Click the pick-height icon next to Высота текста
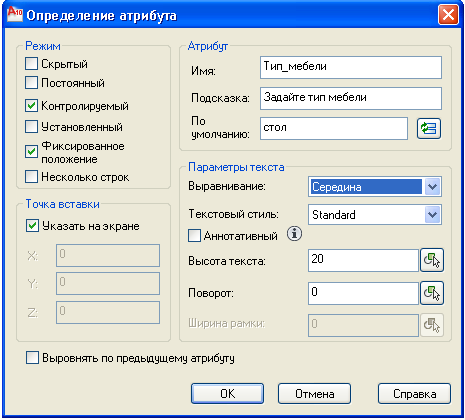The image size is (465, 420). click(x=432, y=260)
